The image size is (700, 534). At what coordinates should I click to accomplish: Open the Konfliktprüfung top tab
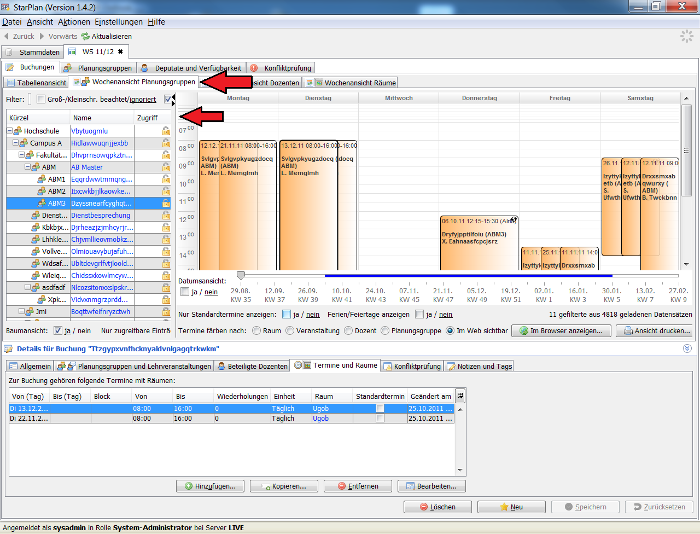tap(282, 68)
